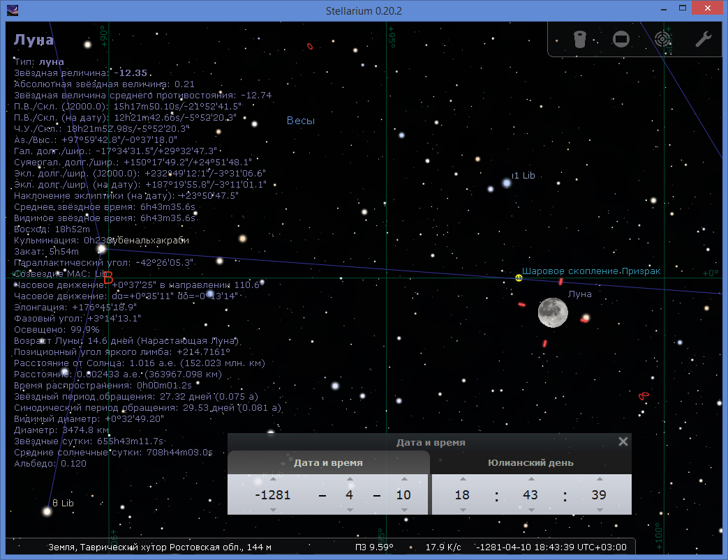Screen dimensions: 728x560
Task: Click the Видимый диаметр +0°32'49.20" line
Action: point(89,419)
